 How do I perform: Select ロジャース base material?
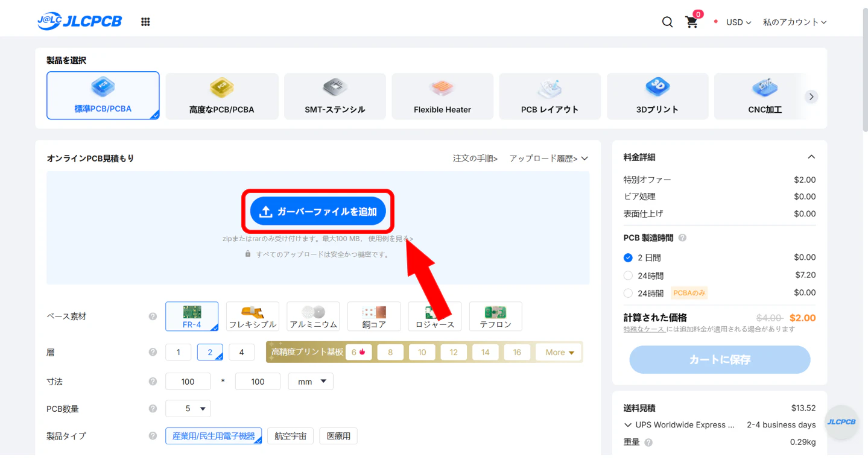pos(434,317)
